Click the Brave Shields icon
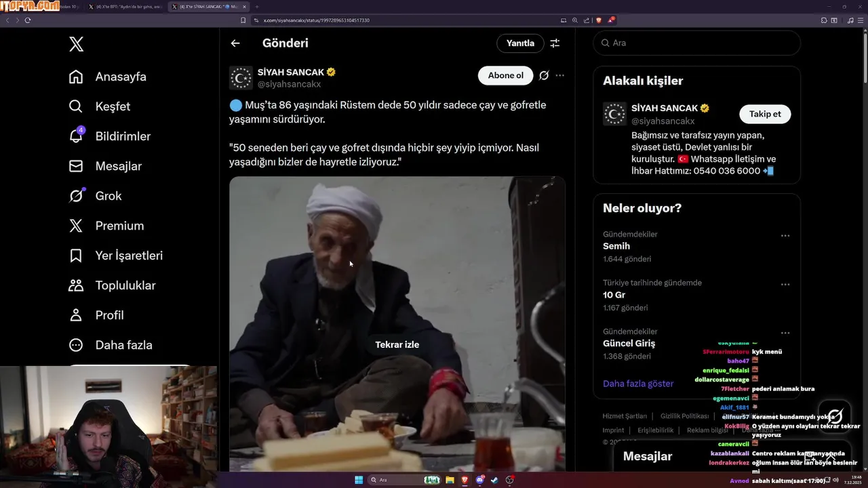 coord(599,20)
